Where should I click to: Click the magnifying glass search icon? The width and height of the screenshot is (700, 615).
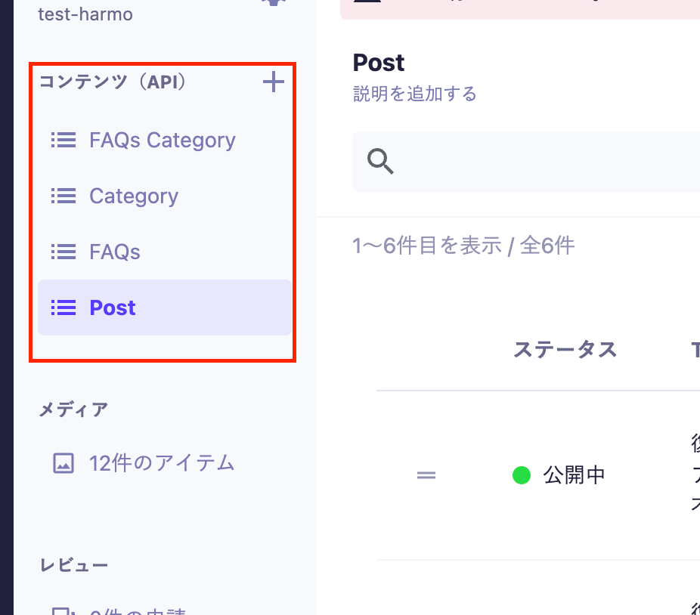[x=380, y=161]
